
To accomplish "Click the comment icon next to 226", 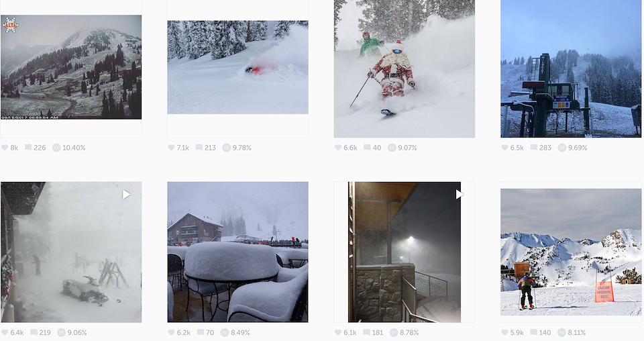I will (28, 148).
